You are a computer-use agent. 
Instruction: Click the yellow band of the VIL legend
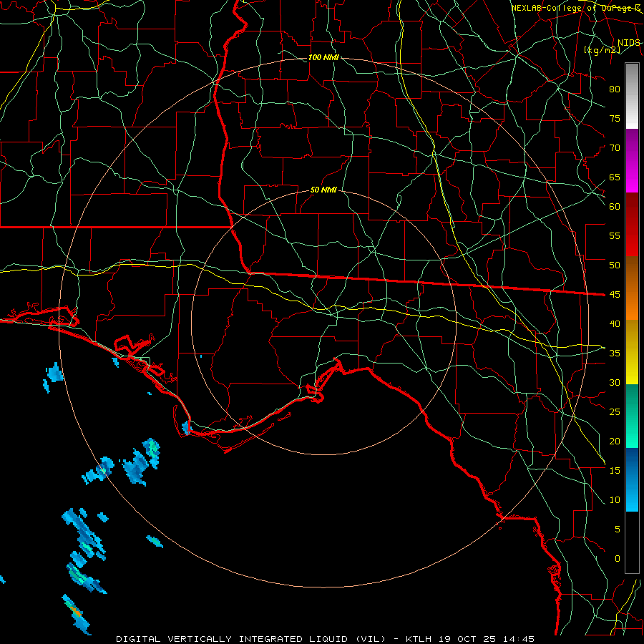(x=632, y=352)
